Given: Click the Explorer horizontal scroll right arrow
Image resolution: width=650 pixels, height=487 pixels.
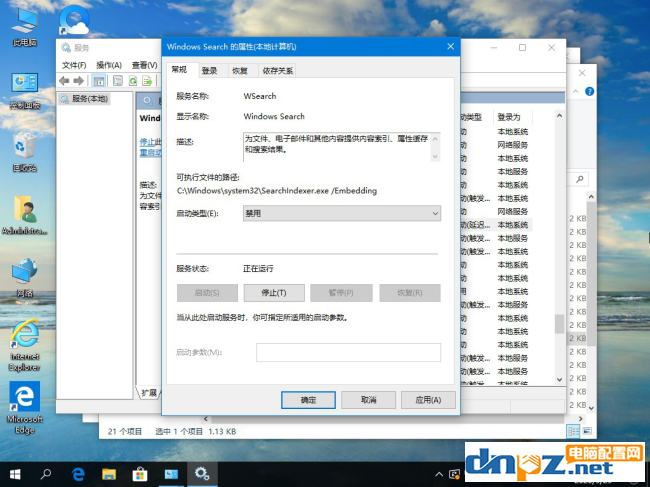Looking at the screenshot, I should click(581, 419).
